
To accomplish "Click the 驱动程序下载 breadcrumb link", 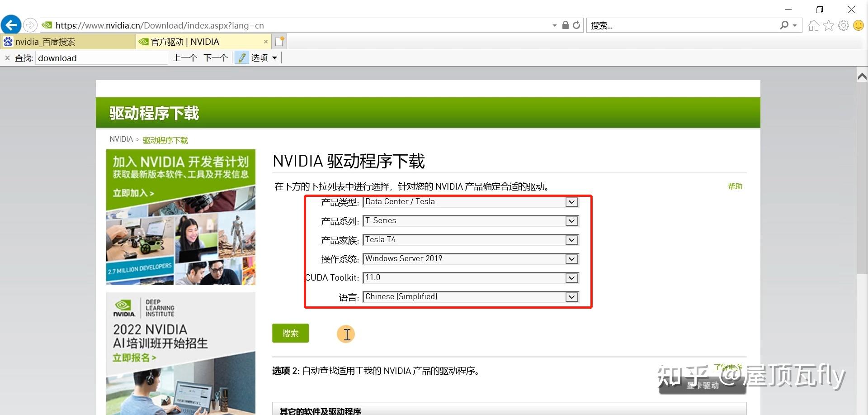I will tap(165, 140).
